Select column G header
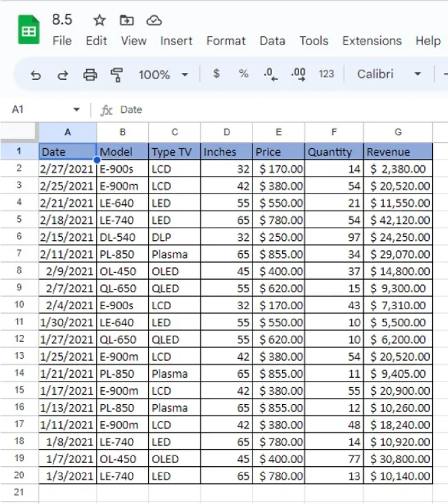 pyautogui.click(x=398, y=132)
